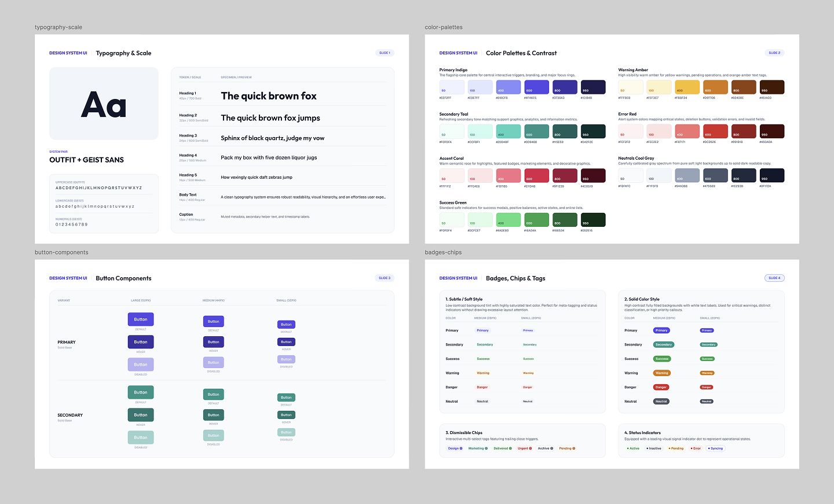Select the badges-chips frame label
834x504 pixels.
[x=443, y=252]
